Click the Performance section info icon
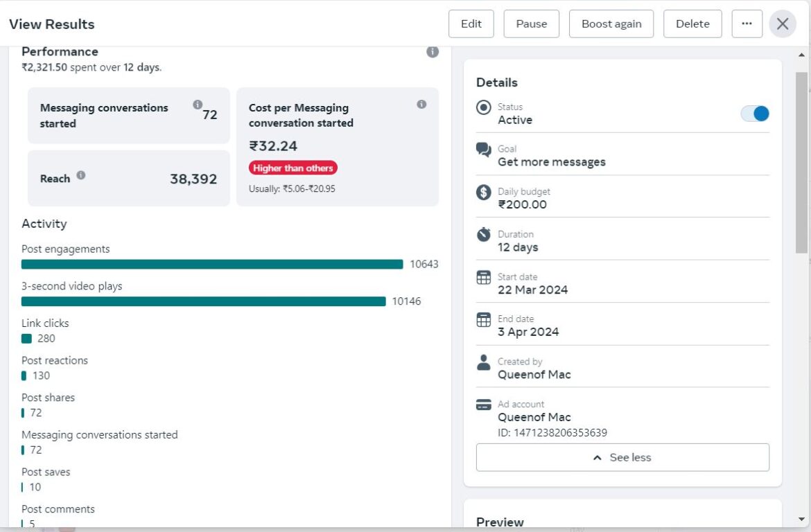This screenshot has height=532, width=811. coord(433,52)
